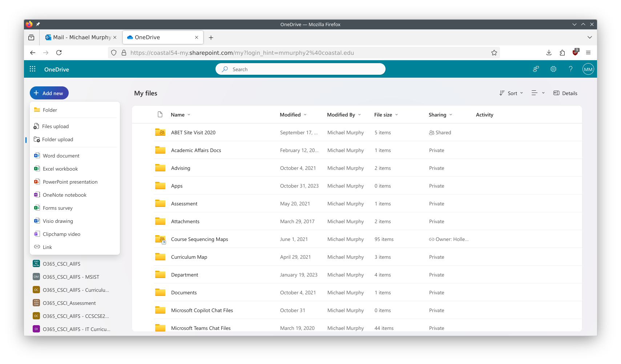Screen dimensions: 621x364
Task: Click the file type column header icon
Action: pos(160,114)
